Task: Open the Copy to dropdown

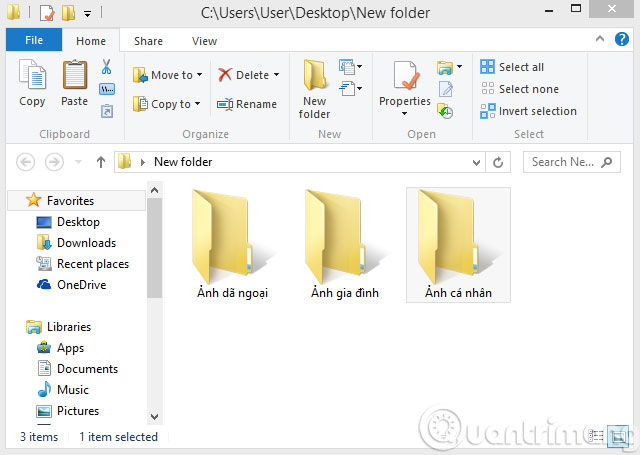Action: point(167,104)
